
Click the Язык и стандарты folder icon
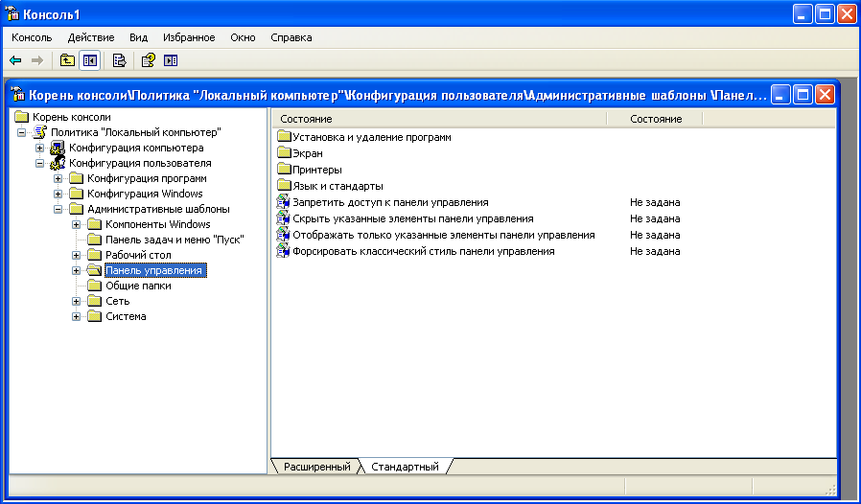(x=284, y=186)
